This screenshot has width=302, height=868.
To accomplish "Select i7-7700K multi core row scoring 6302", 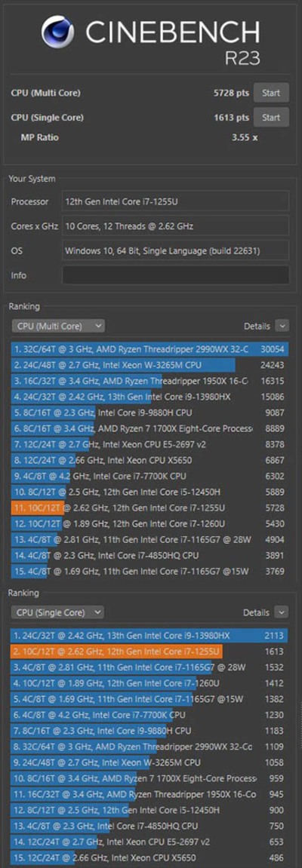I will tap(150, 476).
